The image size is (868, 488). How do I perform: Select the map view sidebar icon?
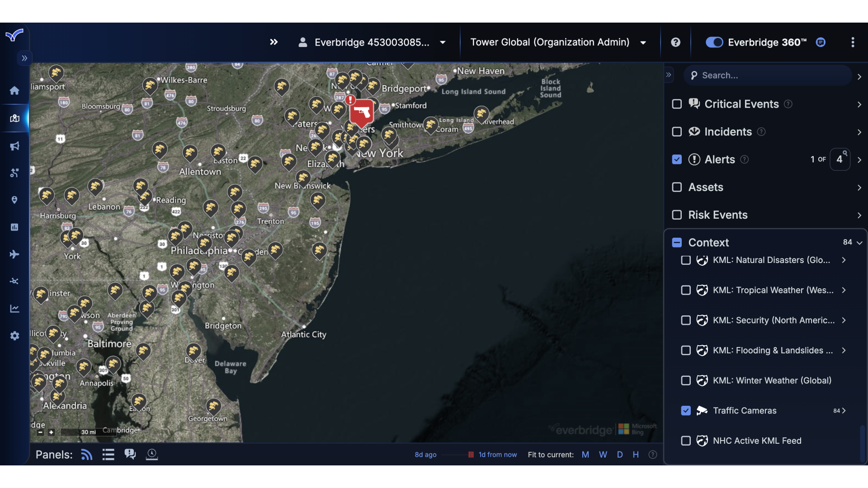[14, 118]
